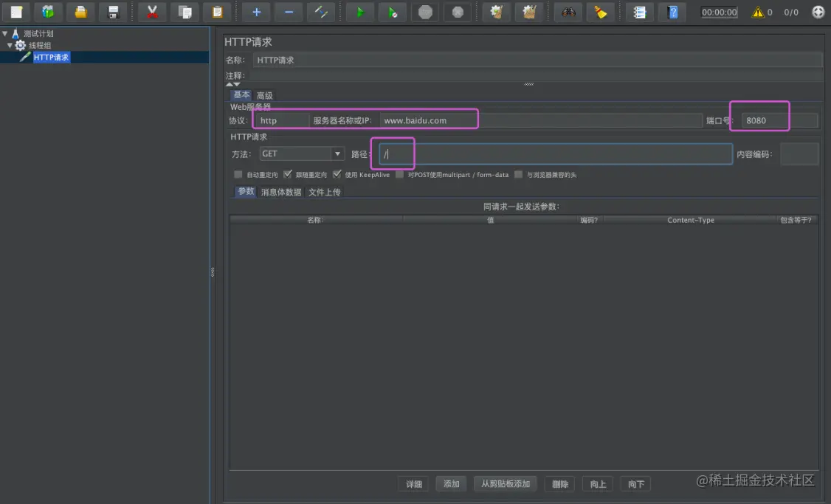Click the 00:00:00 elapsed timer
This screenshot has width=831, height=504.
click(x=719, y=12)
